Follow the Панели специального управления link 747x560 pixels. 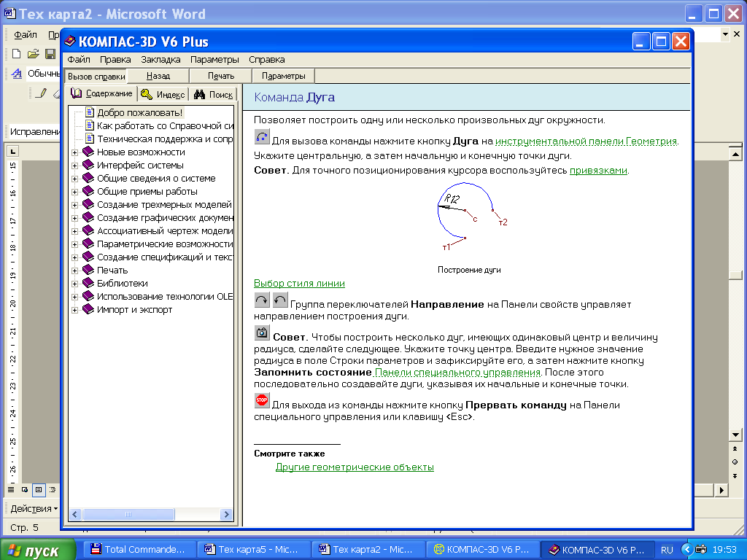click(458, 372)
